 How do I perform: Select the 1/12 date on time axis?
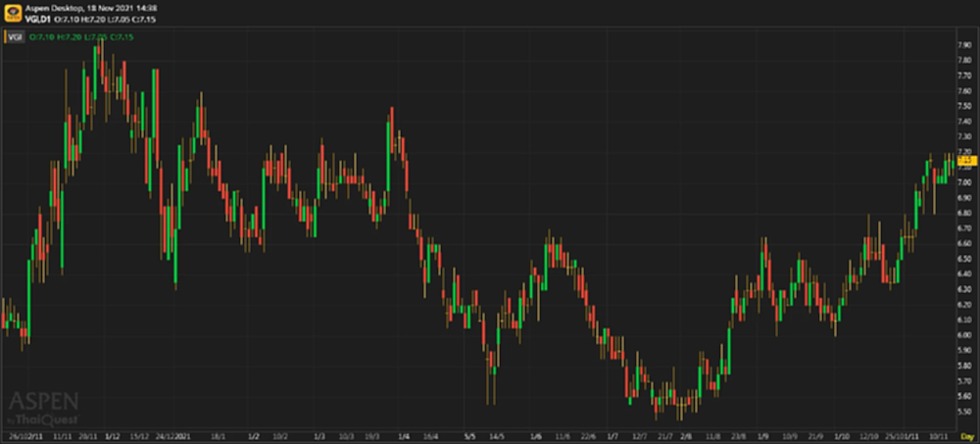113,435
